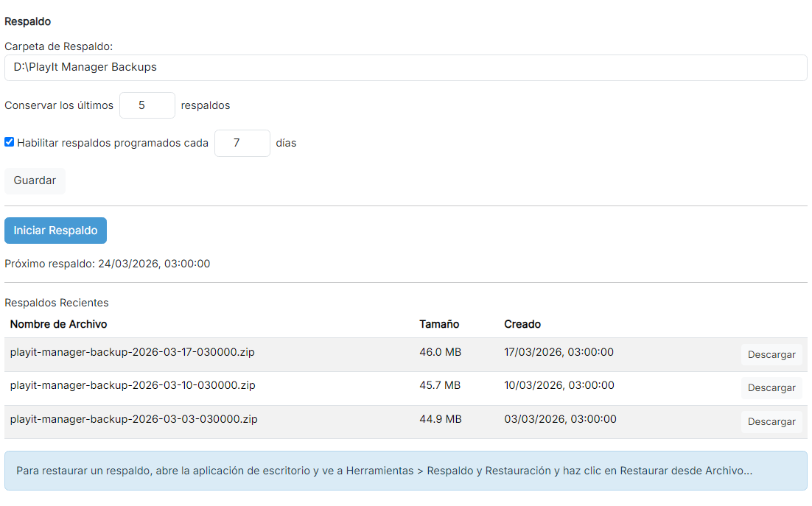Screen dimensions: 812x506
Task: Click the created date 10/03/2026, 03:00:00
Action: click(559, 385)
